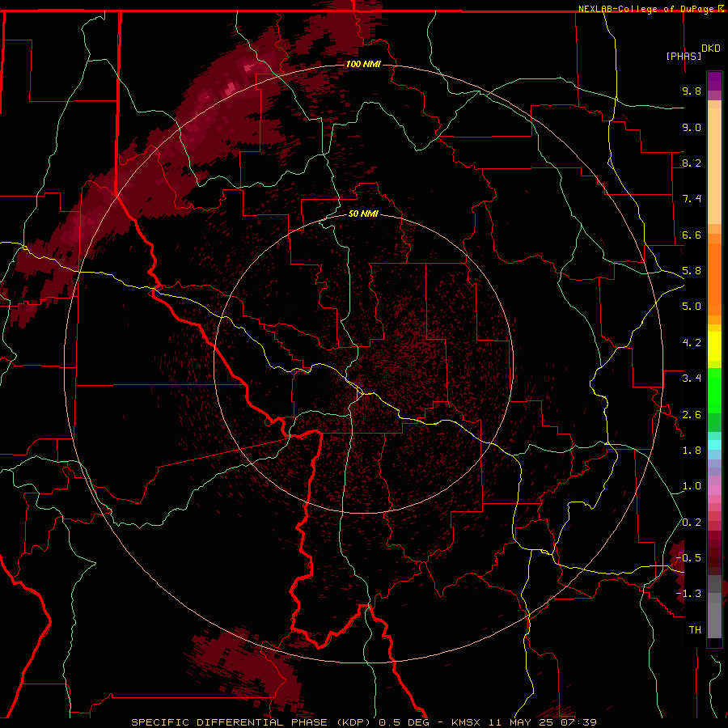Click the TH threshold label on scale

695,630
